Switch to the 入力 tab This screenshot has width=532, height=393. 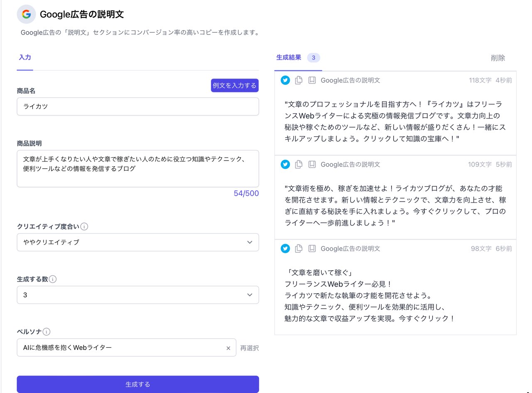[25, 58]
